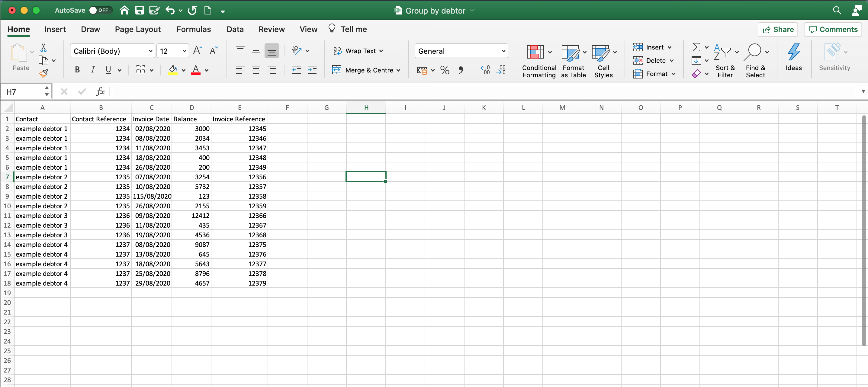Screen dimensions: 868x387
Task: Open the Draw ribbon tab
Action: pyautogui.click(x=90, y=29)
